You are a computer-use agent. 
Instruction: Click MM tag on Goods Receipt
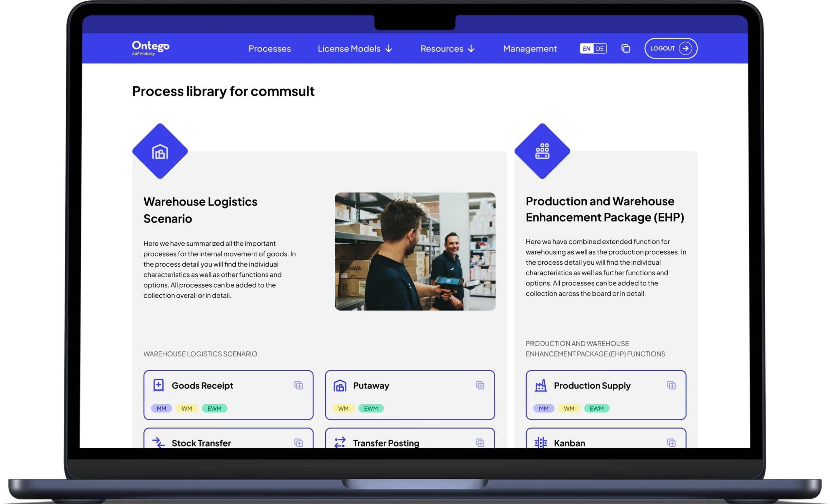click(161, 408)
